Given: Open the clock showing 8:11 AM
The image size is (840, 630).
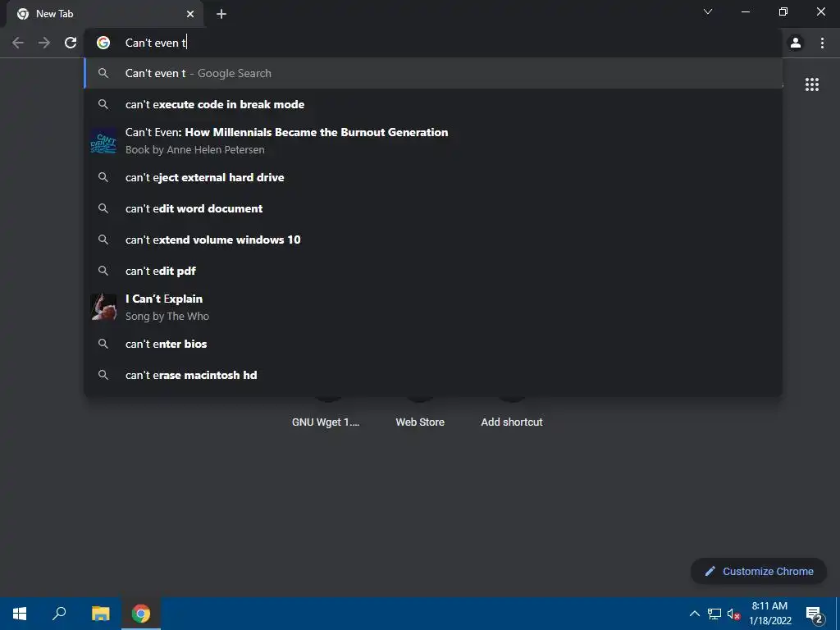Looking at the screenshot, I should coord(769,614).
